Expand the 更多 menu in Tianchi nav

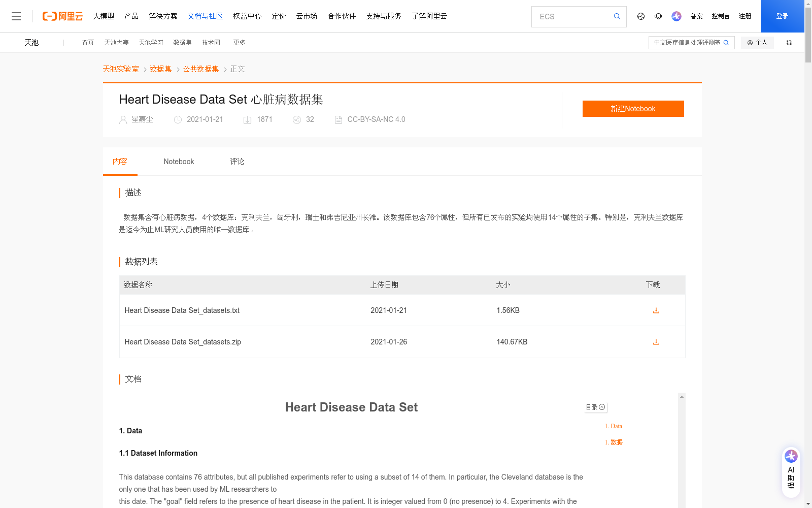pyautogui.click(x=239, y=43)
